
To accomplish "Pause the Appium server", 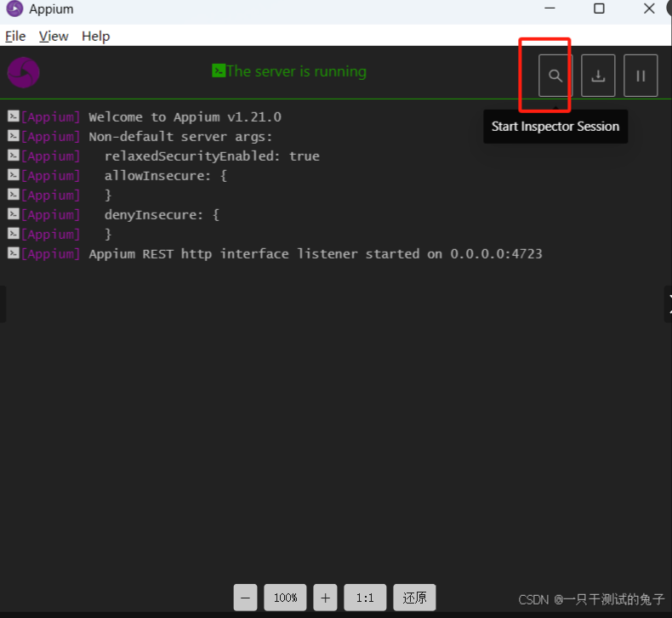I will [x=641, y=76].
